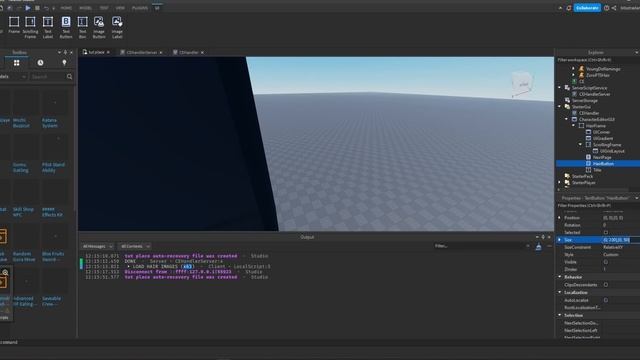Open the All Messages output dropdown
640x360 pixels.
(98, 247)
